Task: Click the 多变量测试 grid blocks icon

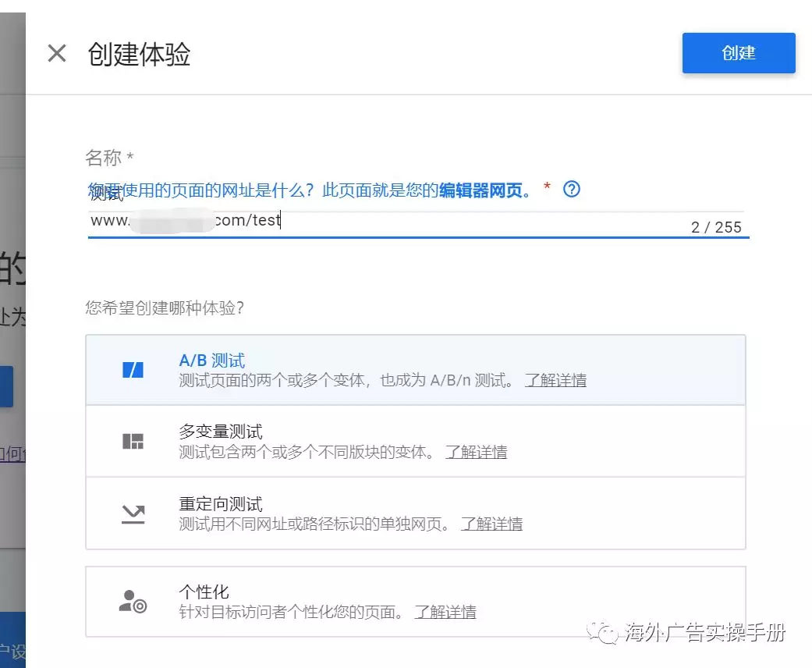Action: coord(133,441)
